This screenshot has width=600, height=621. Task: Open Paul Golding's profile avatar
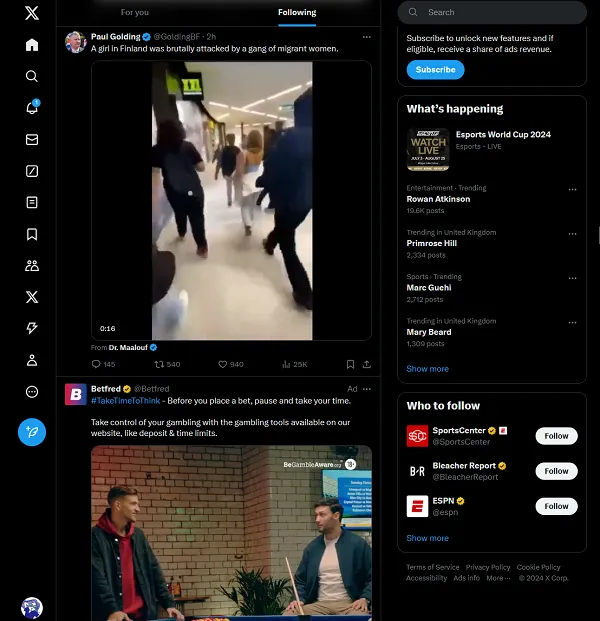[x=76, y=42]
